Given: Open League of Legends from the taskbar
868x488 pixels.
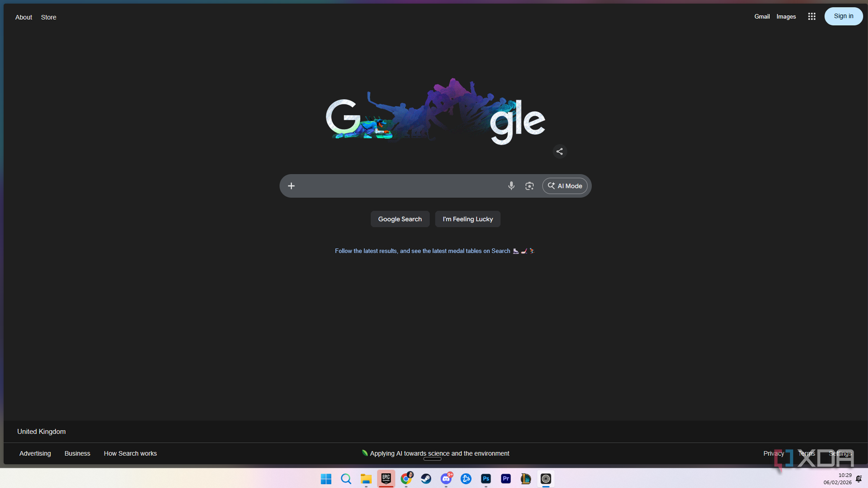Looking at the screenshot, I should [526, 479].
